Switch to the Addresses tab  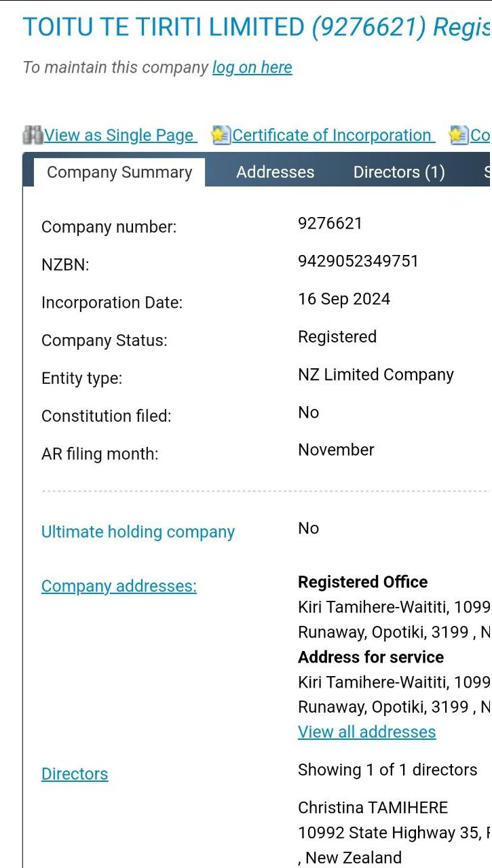[275, 172]
